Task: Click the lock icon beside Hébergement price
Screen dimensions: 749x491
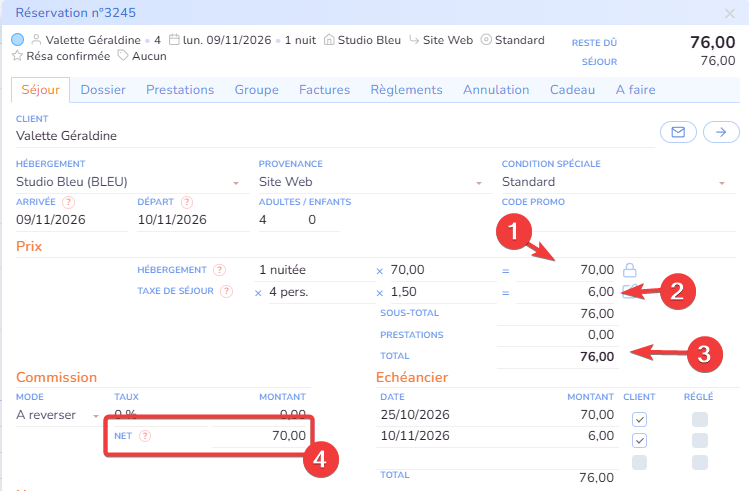Action: click(630, 269)
